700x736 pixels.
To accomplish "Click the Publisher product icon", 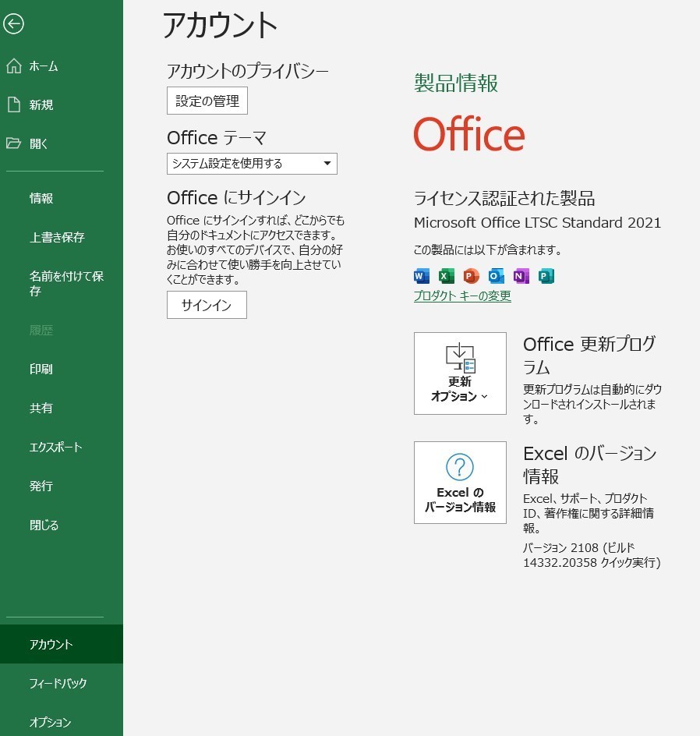I will click(546, 275).
